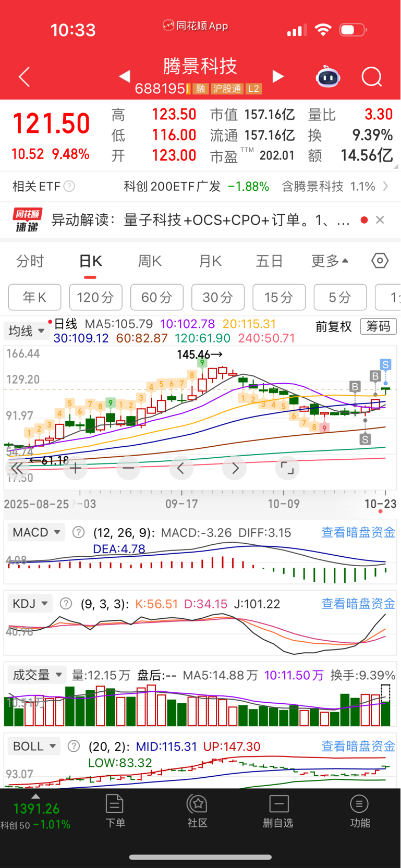Image resolution: width=401 pixels, height=868 pixels.
Task: Select 5分 period button
Action: click(340, 297)
